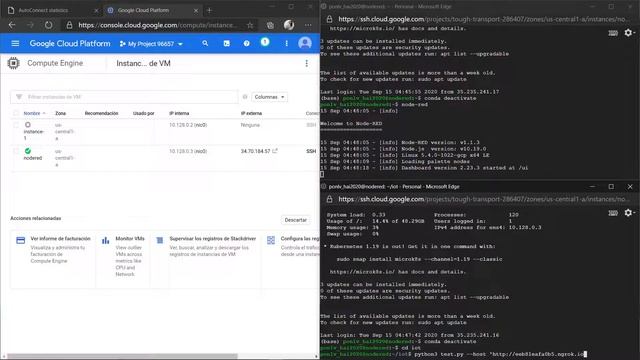The image size is (640, 360).
Task: Click the Stackdriver logs card icon
Action: pyautogui.click(x=160, y=240)
